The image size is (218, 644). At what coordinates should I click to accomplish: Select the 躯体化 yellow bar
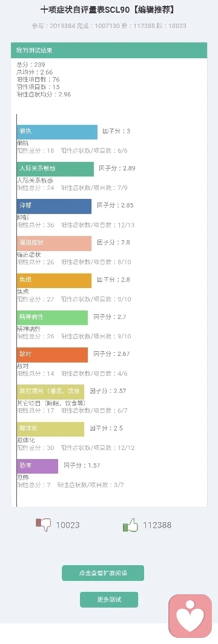(50, 429)
